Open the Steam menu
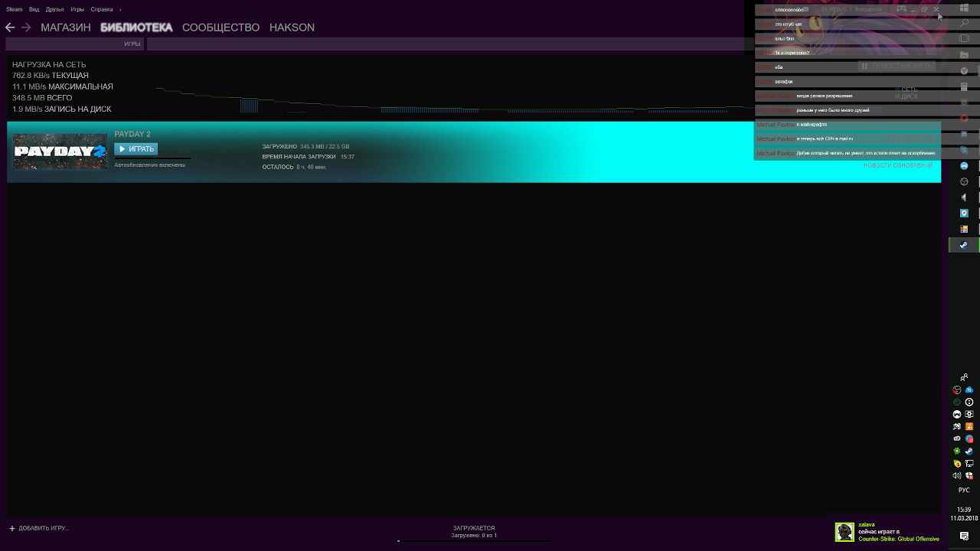Image resolution: width=980 pixels, height=551 pixels. [15, 9]
